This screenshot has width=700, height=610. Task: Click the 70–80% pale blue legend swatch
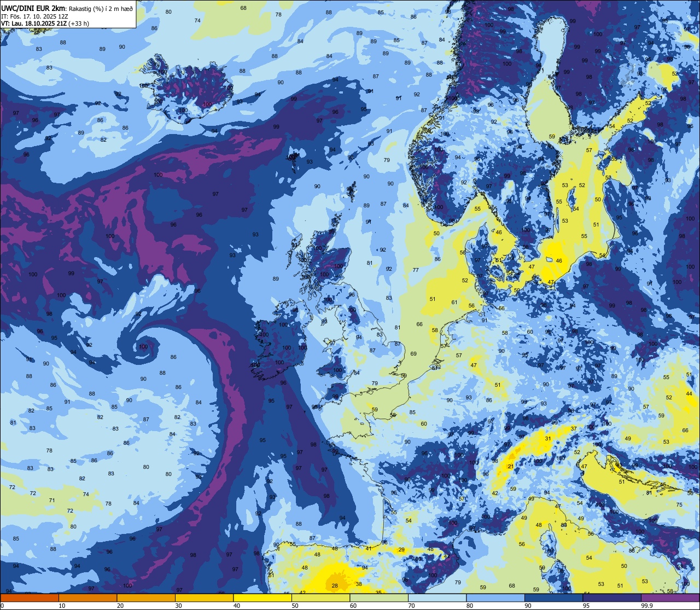point(437,597)
